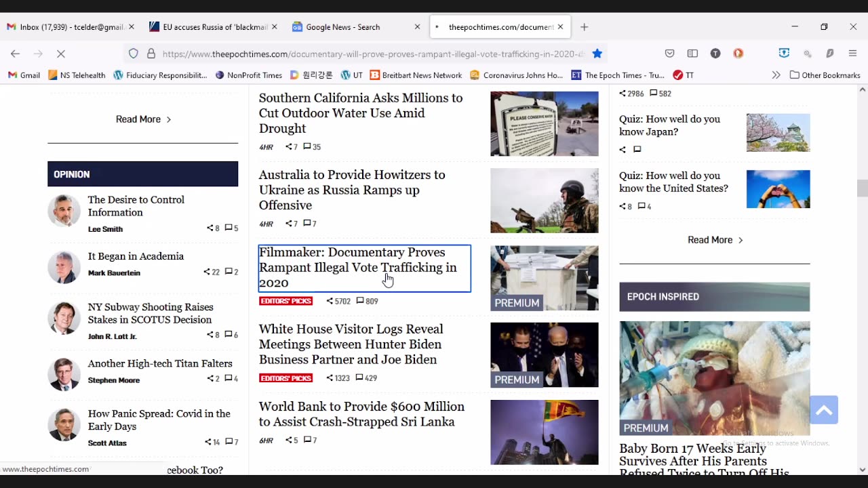Screen dimensions: 868x488
Task: Open Quiz: How well do you know Japan
Action: coord(669,125)
